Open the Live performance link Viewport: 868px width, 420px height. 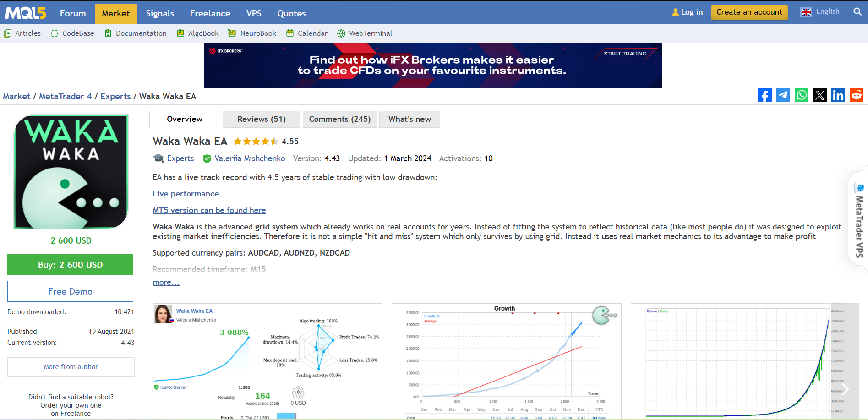tap(186, 194)
